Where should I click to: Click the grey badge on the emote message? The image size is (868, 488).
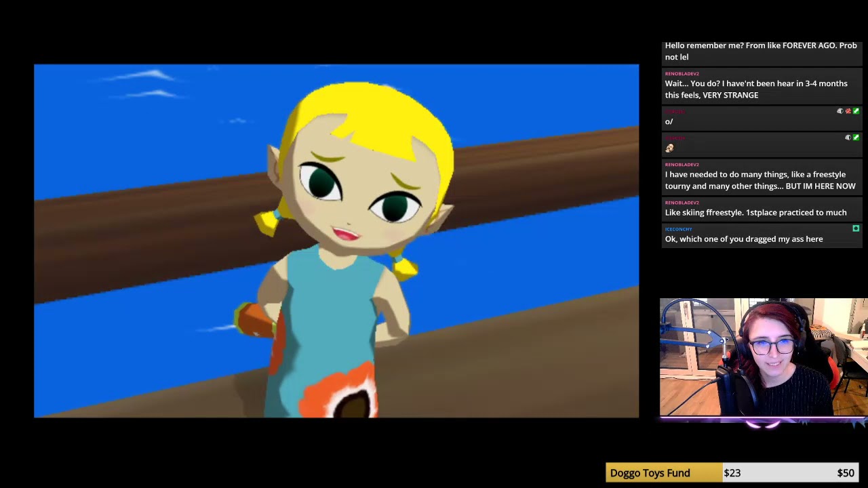(x=848, y=138)
